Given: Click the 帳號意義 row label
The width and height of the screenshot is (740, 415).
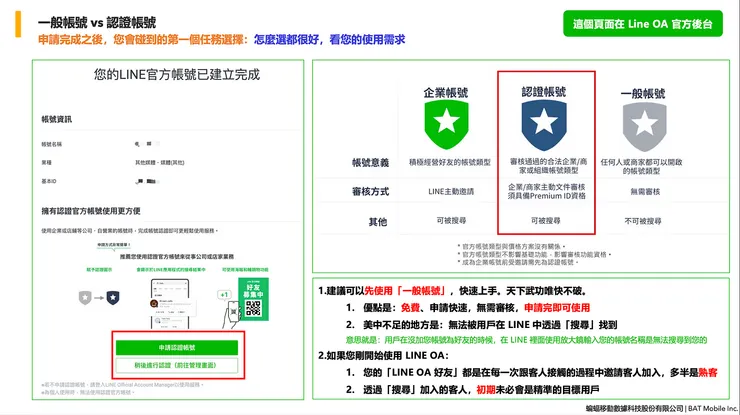Looking at the screenshot, I should (370, 163).
